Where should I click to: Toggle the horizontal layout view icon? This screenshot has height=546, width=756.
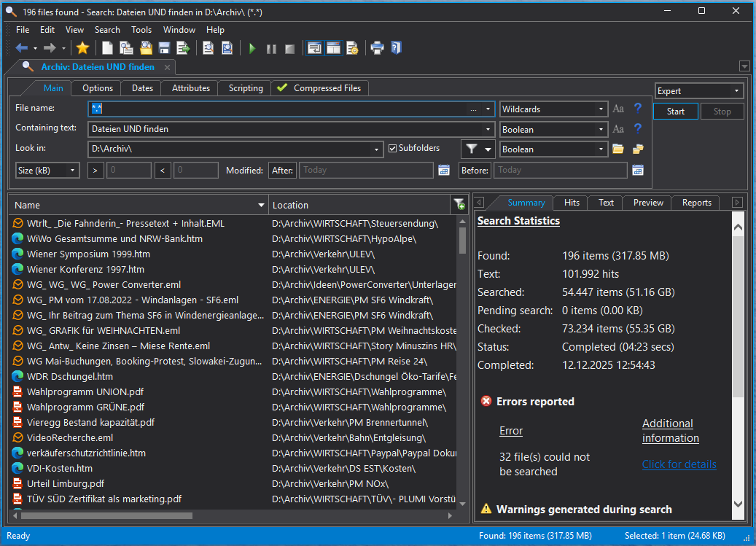(333, 47)
